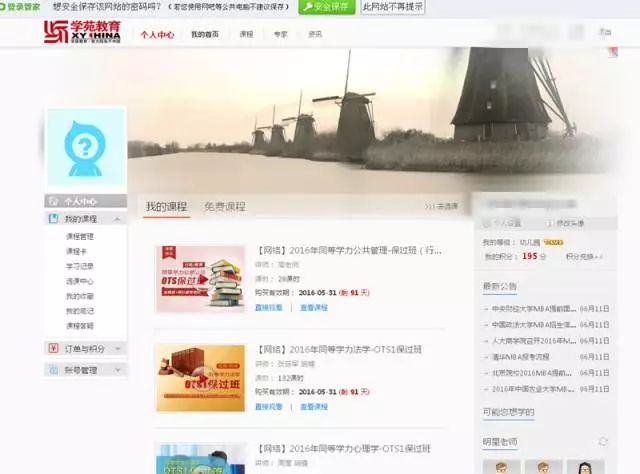This screenshot has height=474, width=640.
Task: Click the yen icon beside 订单与积分
Action: click(x=53, y=348)
